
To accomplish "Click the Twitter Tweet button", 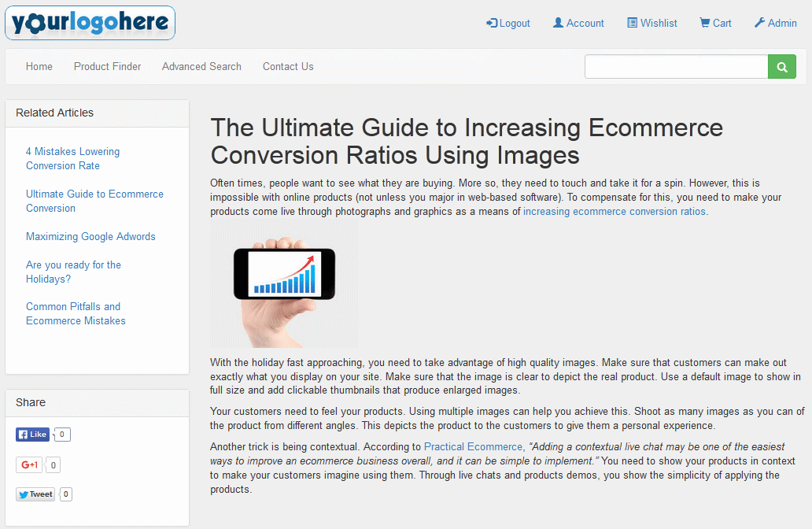I will pyautogui.click(x=35, y=494).
